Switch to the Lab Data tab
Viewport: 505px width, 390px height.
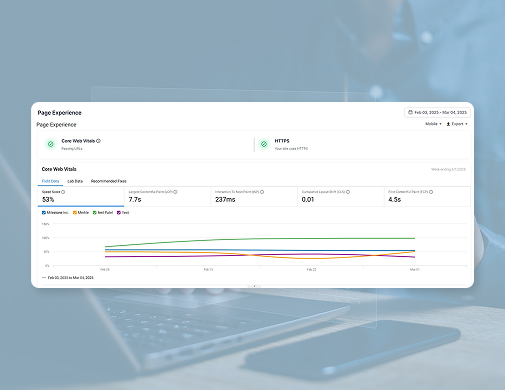pyautogui.click(x=75, y=181)
